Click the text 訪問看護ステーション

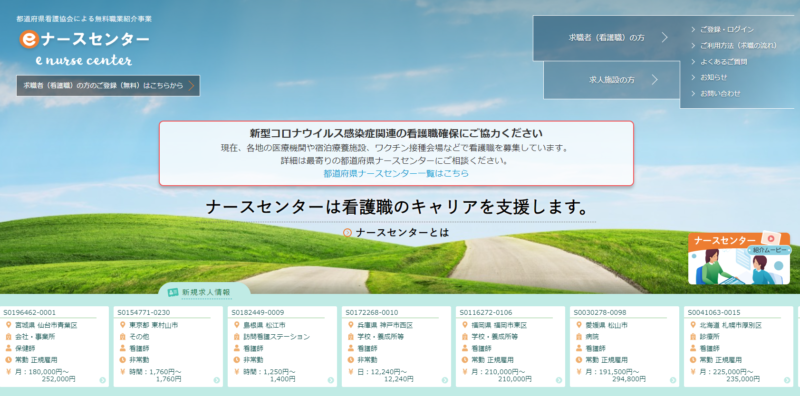tap(277, 337)
